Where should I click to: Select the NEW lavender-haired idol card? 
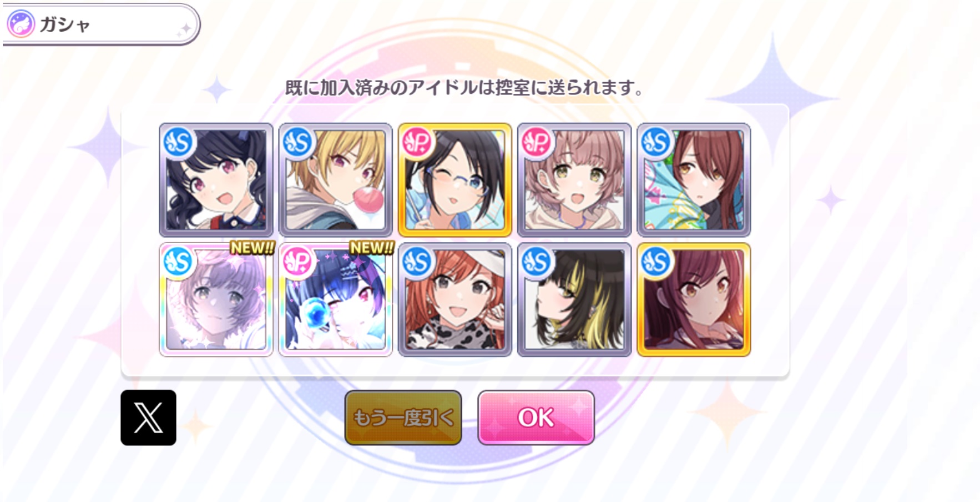tap(216, 299)
